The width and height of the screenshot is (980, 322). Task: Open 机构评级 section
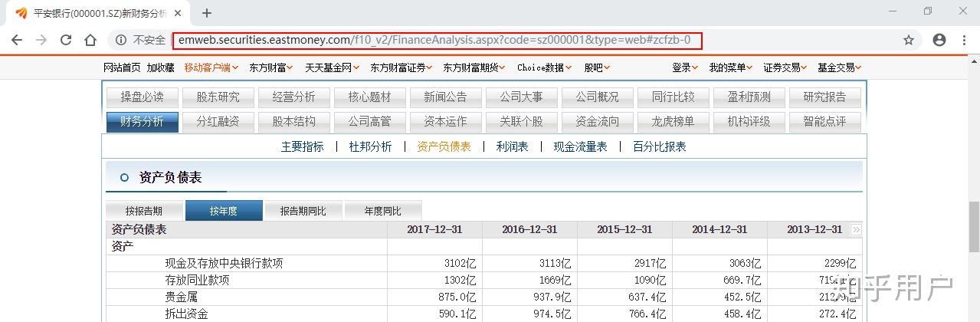tap(749, 122)
